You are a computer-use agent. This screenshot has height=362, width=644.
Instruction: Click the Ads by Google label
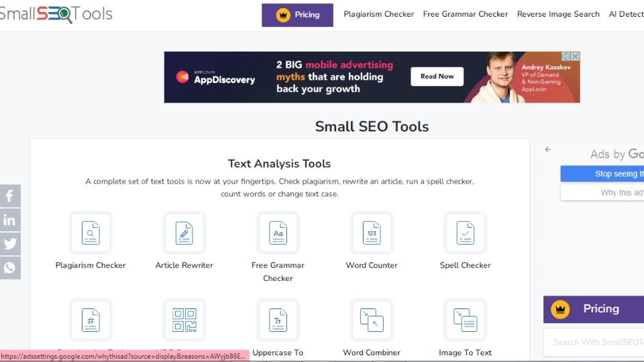pos(617,154)
